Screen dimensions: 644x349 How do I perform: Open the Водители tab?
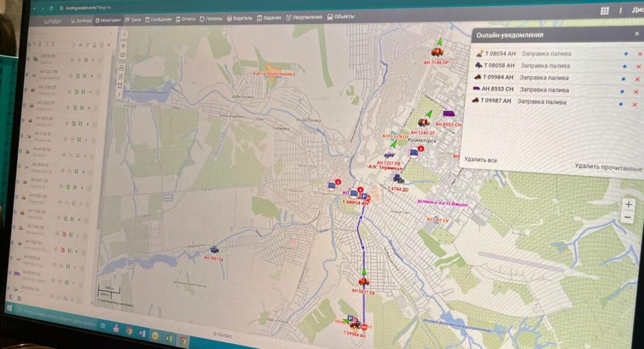point(240,18)
